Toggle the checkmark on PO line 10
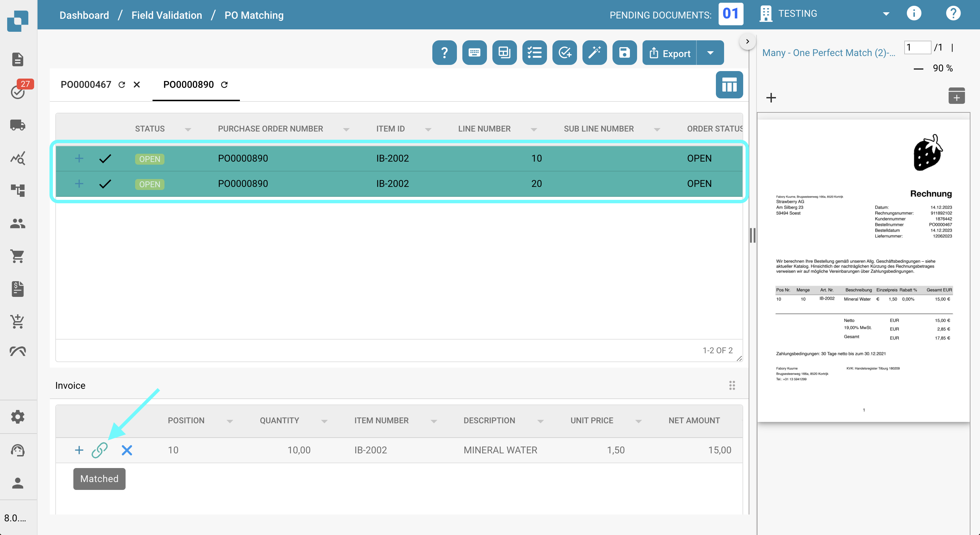Viewport: 980px width, 535px height. [105, 159]
